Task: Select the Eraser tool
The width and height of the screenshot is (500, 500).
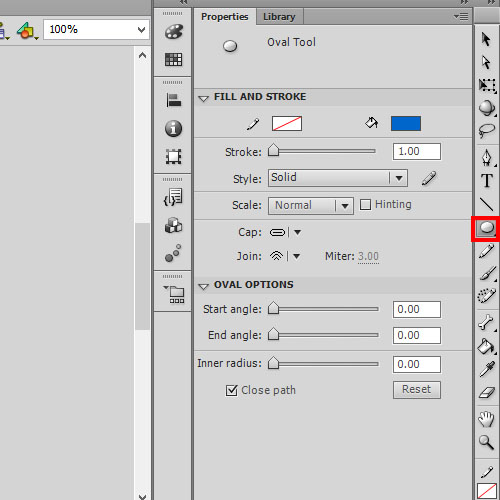Action: pos(487,393)
